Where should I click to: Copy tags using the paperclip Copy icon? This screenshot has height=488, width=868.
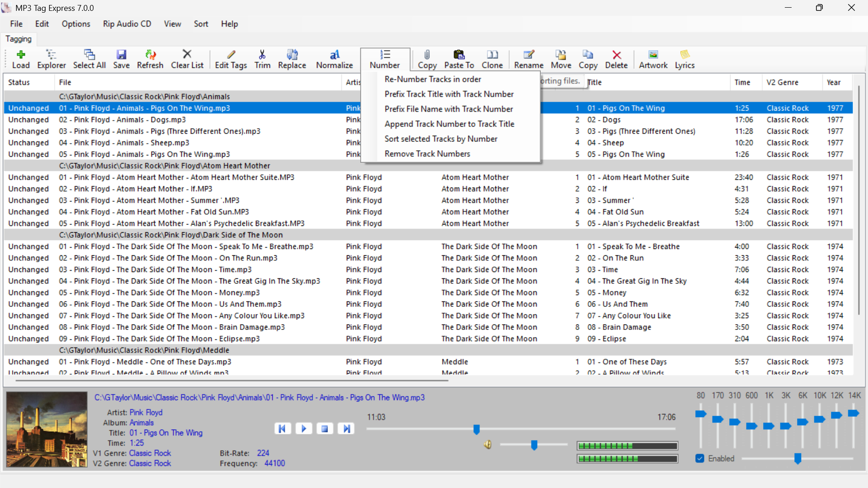(x=427, y=59)
